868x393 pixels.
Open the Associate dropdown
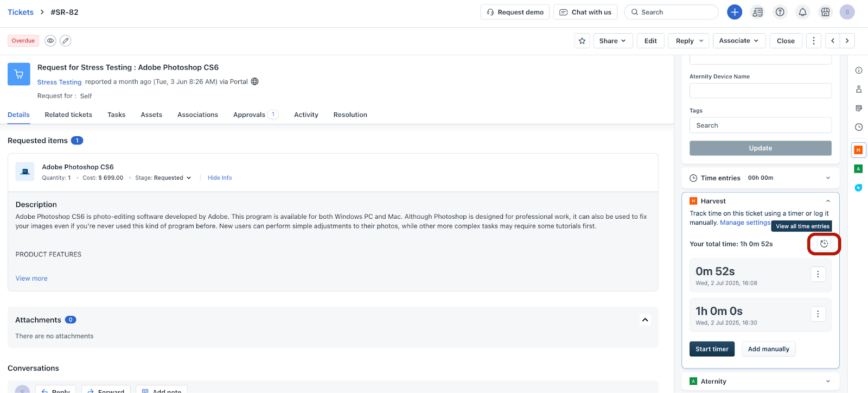[x=739, y=41]
